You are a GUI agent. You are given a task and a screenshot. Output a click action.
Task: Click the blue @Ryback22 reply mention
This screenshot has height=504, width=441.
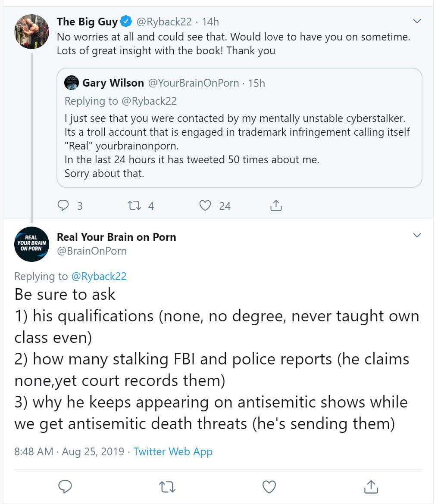pos(99,276)
